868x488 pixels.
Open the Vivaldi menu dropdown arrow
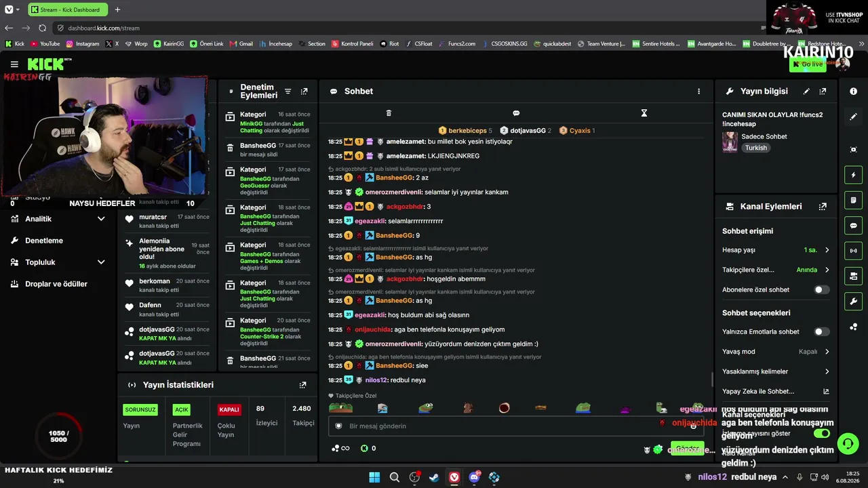(18, 9)
